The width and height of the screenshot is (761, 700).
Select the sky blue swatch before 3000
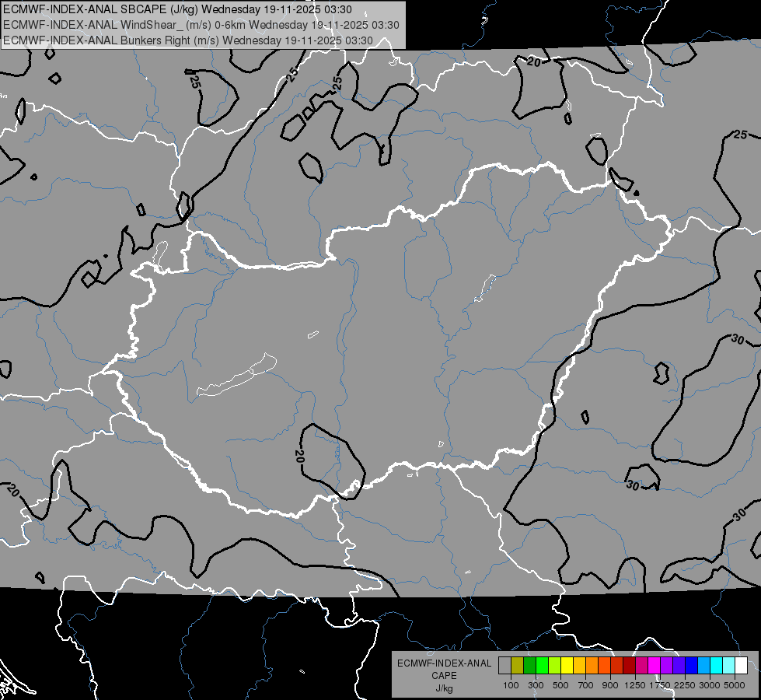703,666
